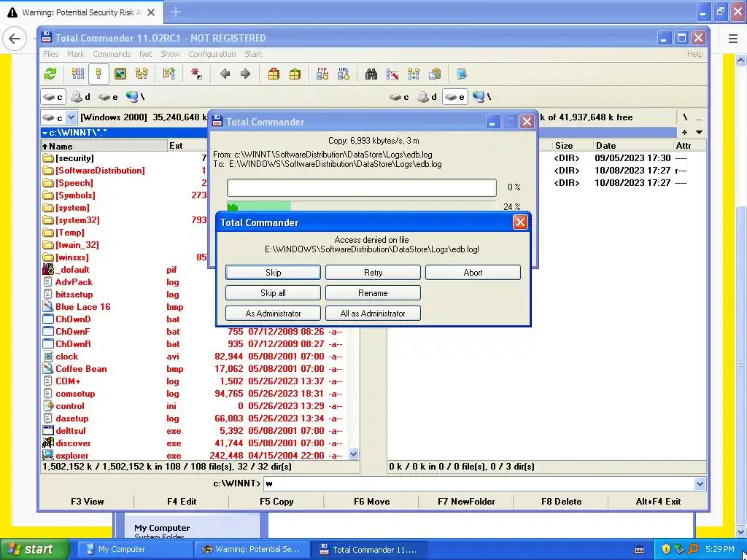Viewport: 747px width, 560px height.
Task: Click the F3 View button
Action: 88,502
